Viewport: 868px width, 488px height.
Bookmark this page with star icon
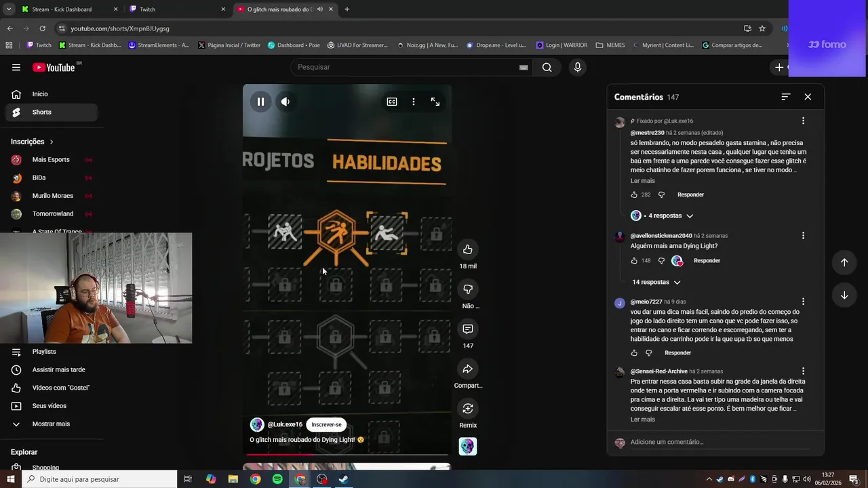762,28
